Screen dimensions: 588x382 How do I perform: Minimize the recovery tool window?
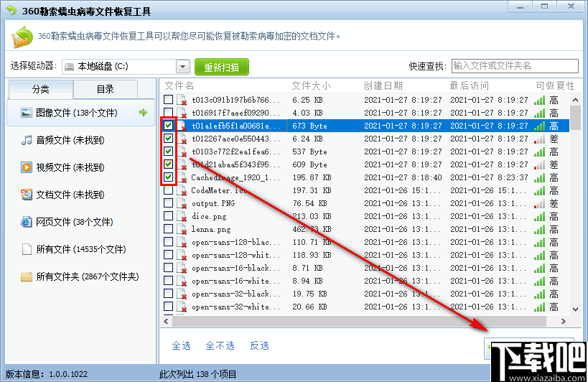[x=521, y=6]
